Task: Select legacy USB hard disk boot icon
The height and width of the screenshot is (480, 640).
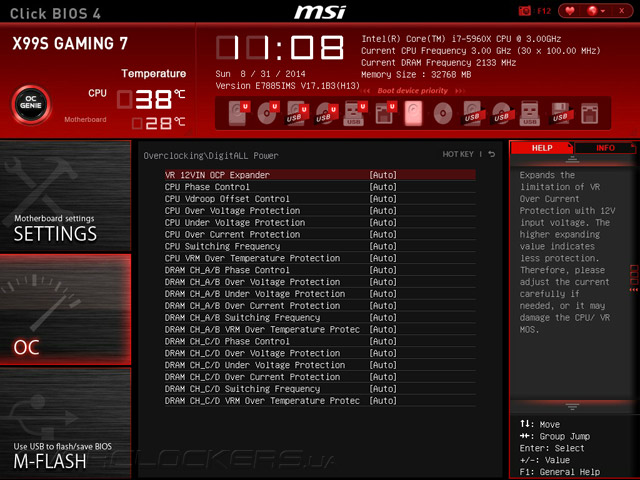Action: click(x=472, y=113)
